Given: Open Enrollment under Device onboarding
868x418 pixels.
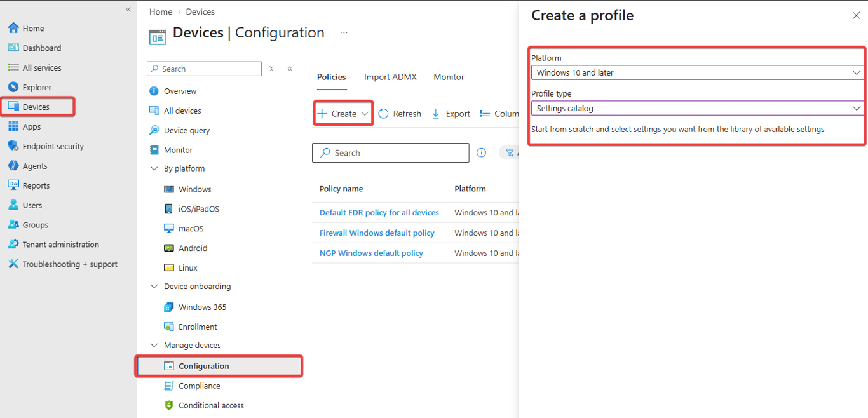Looking at the screenshot, I should (x=198, y=327).
